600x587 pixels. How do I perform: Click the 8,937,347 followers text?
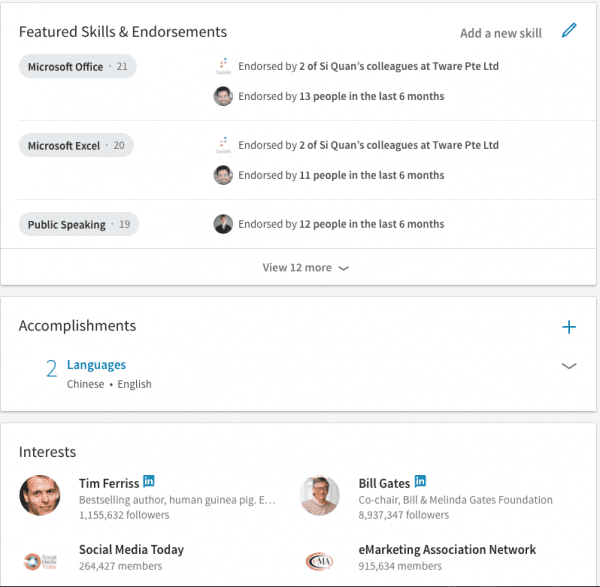click(x=404, y=515)
